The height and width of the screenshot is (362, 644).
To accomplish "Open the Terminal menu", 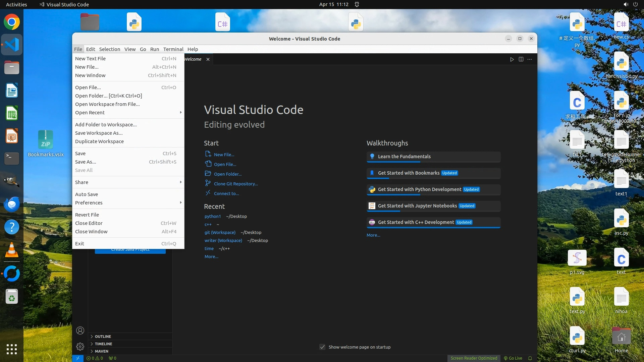I will point(173,49).
